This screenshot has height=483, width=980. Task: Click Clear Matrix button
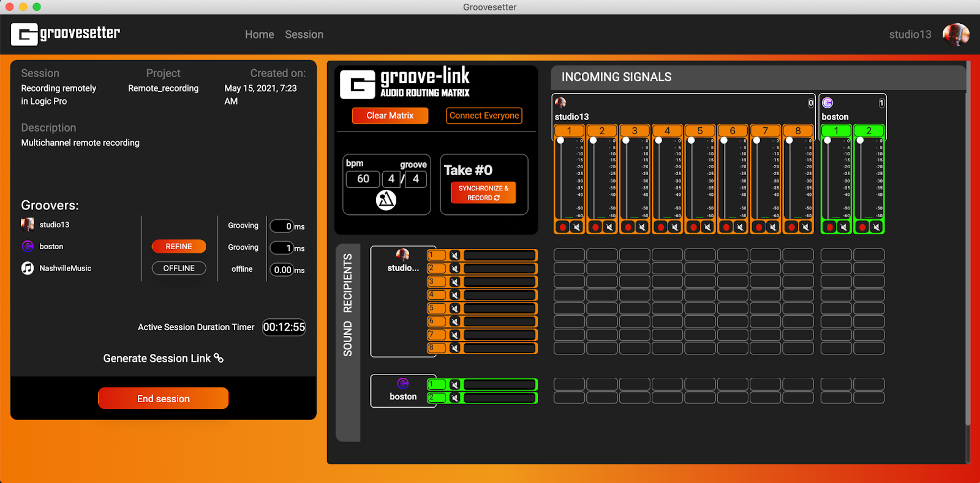(x=390, y=116)
